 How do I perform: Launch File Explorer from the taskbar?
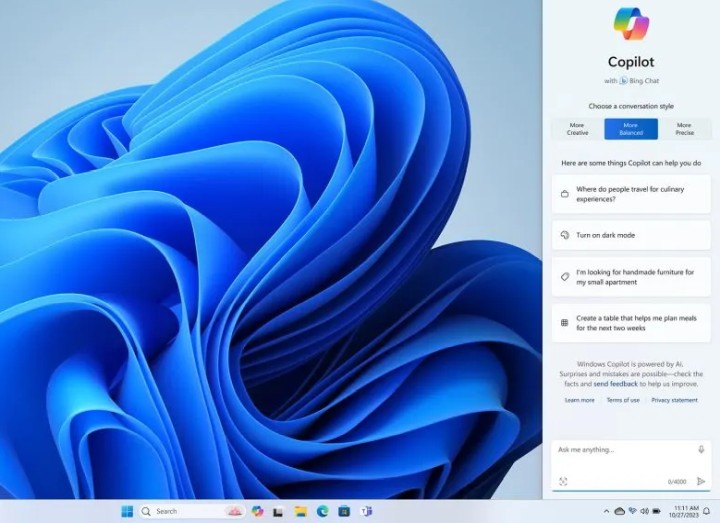click(301, 511)
